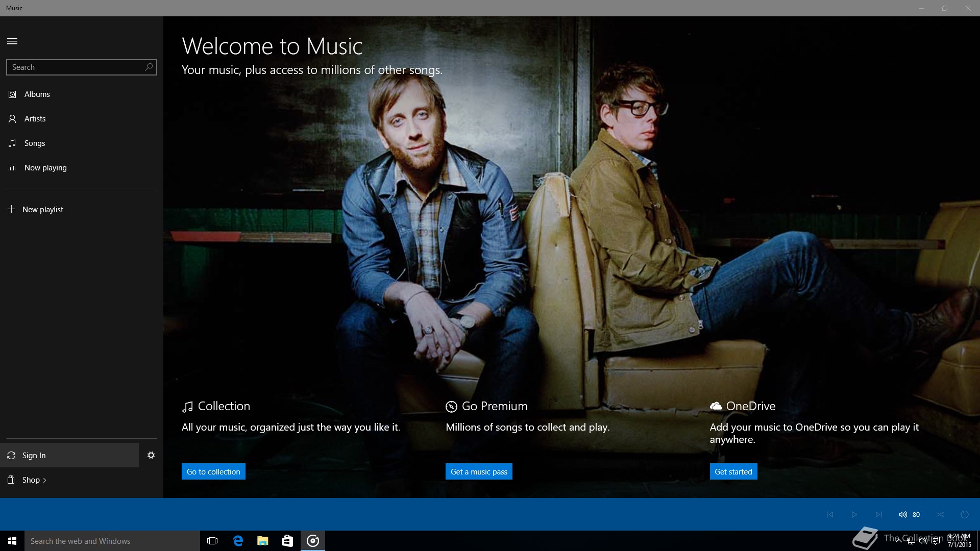Restore down the Music window

tap(945, 8)
